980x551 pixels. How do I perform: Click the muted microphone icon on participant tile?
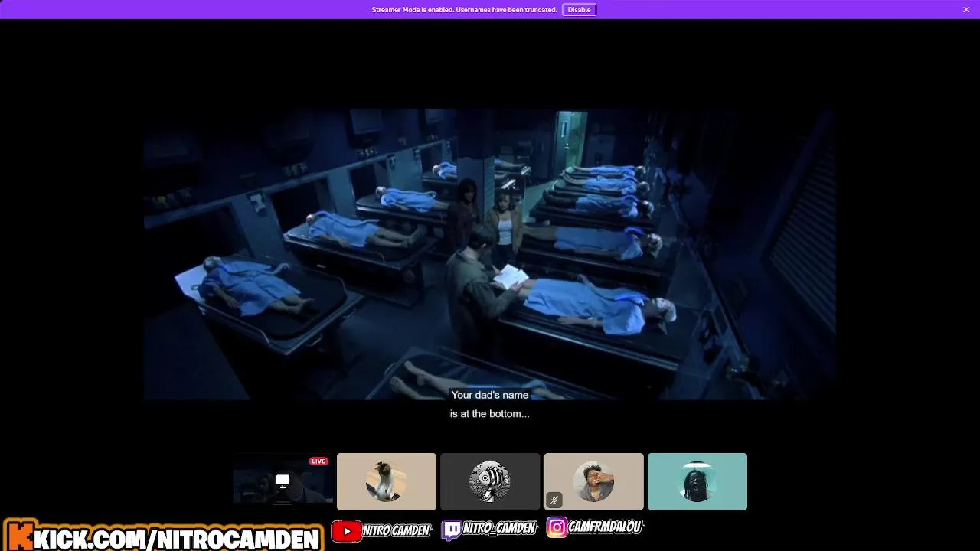click(x=554, y=500)
